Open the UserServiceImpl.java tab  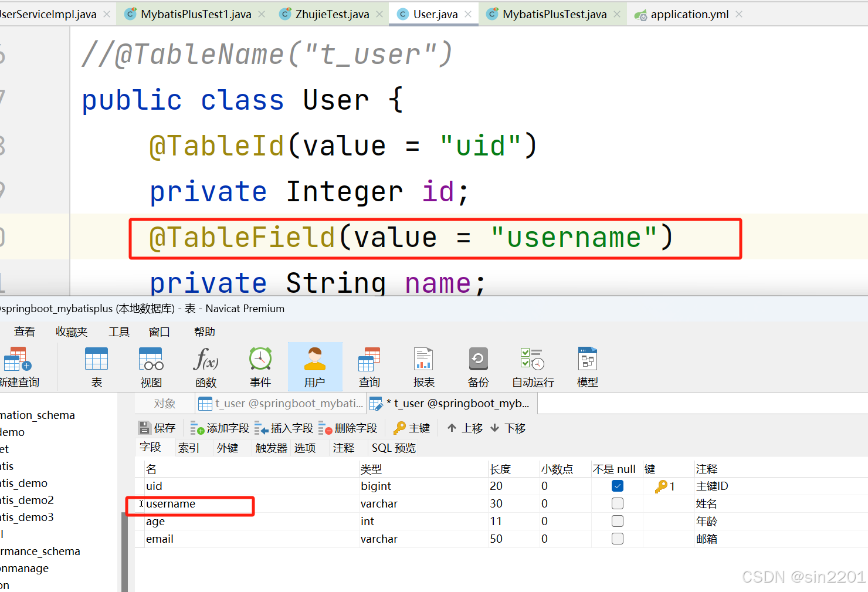pyautogui.click(x=48, y=14)
